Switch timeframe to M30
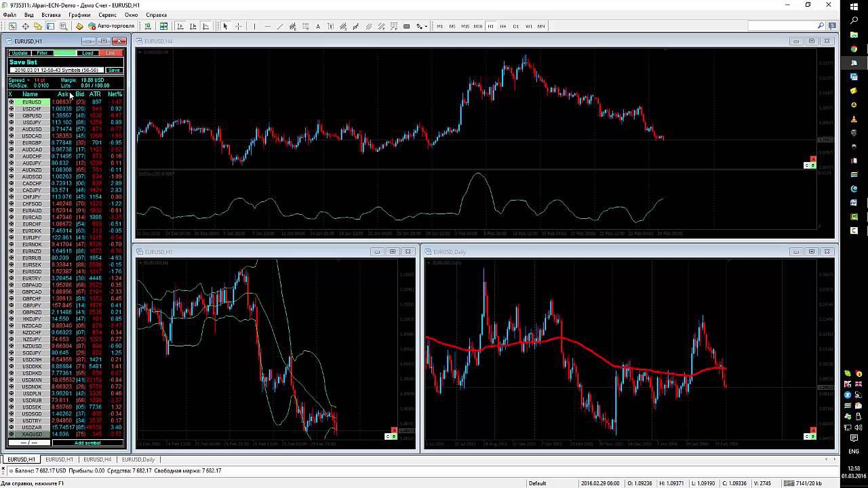Screen dimensions: 868x488 [478, 26]
